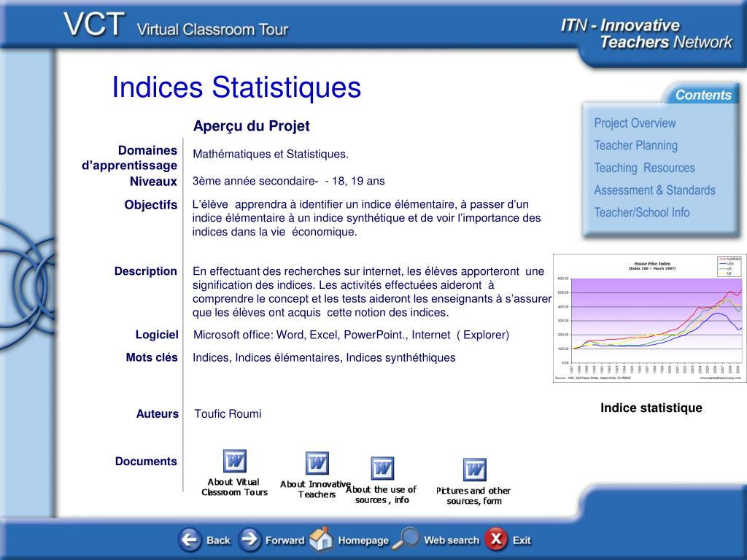Click the 'Objectifs' label
Viewport: 747px width, 560px height.
point(151,205)
